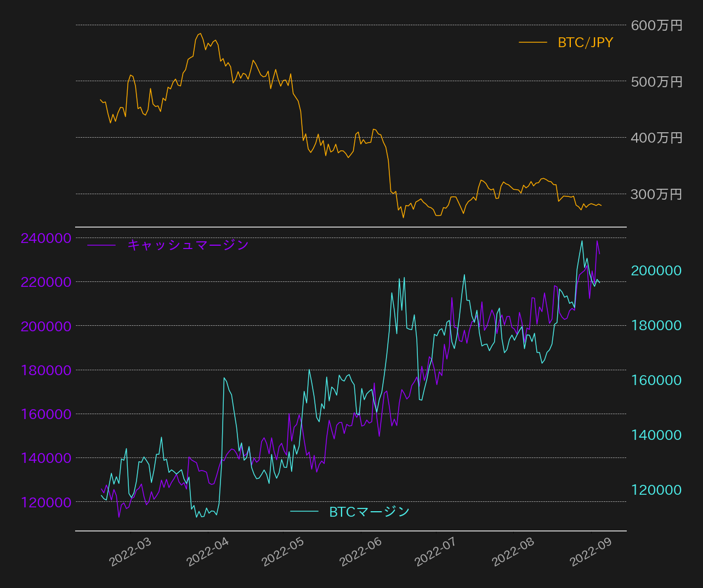Click the cyan BTCマージン legend line sample
The height and width of the screenshot is (588, 703).
tap(304, 512)
